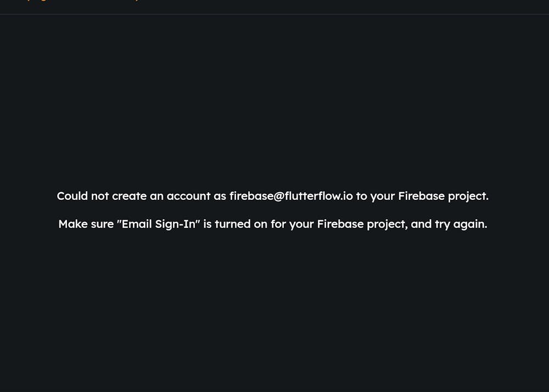Click the word "not" in the first line
The width and height of the screenshot is (549, 392).
point(100,196)
